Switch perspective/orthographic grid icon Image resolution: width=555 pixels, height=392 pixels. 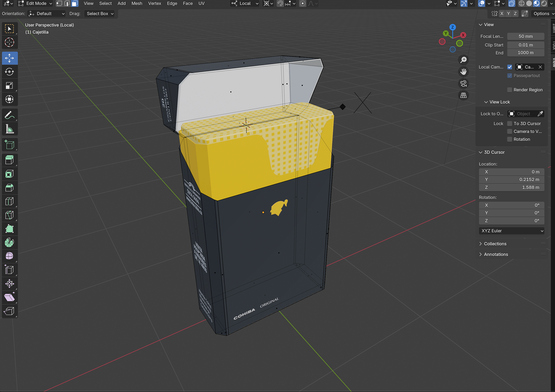[x=463, y=95]
